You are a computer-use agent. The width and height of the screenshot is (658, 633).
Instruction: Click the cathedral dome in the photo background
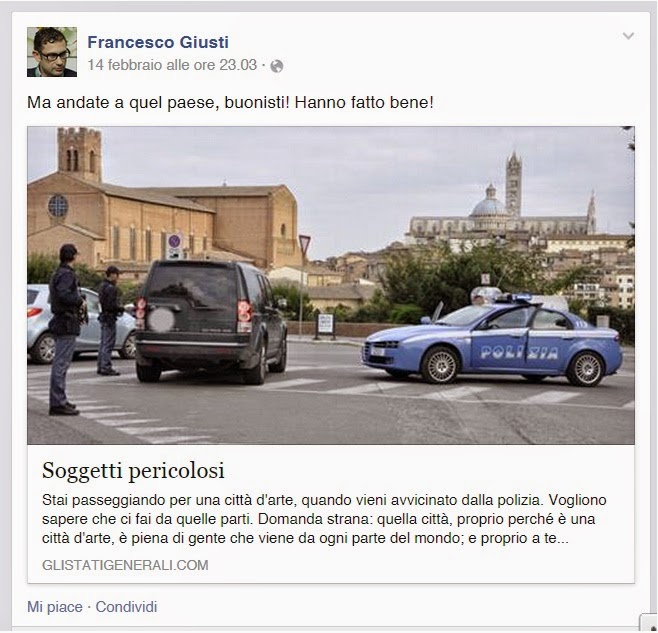[488, 201]
